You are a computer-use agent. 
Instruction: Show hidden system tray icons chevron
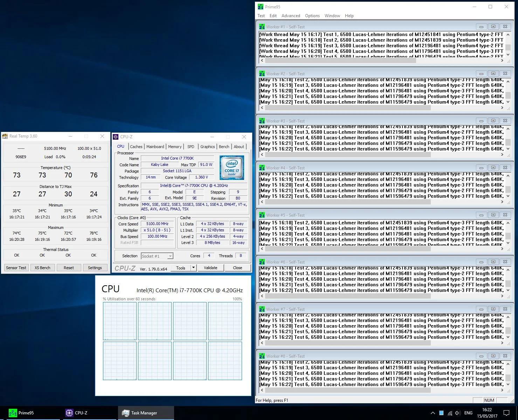point(433,413)
